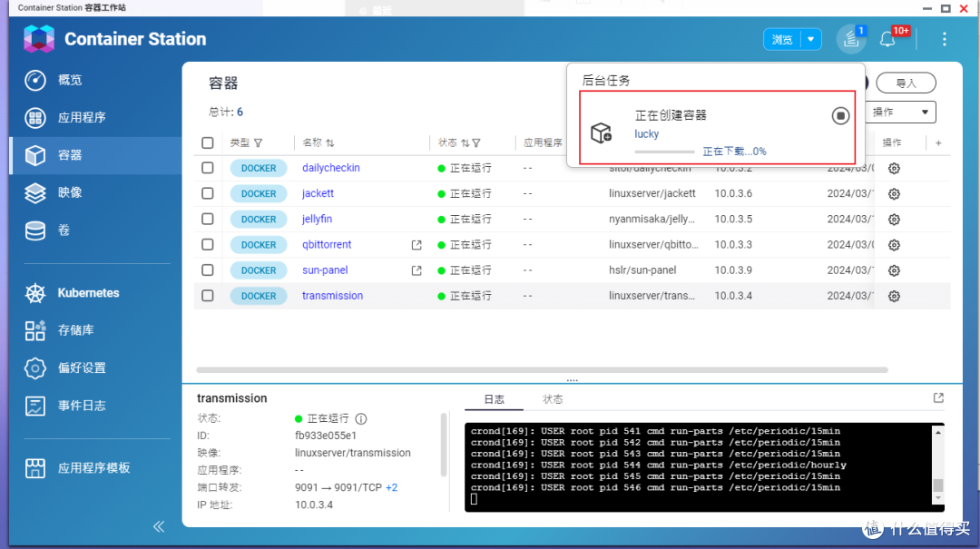Check the sun-panel container checkbox

tap(208, 270)
